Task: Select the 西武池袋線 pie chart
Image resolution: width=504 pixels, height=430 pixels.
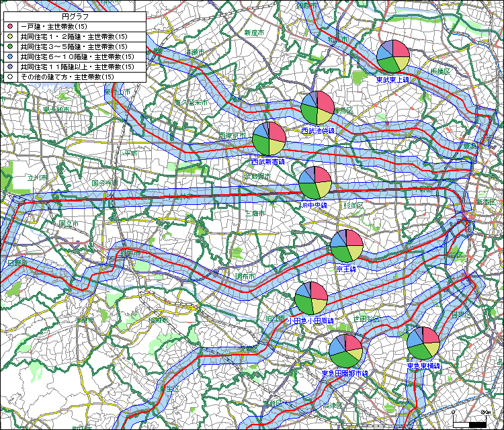Action: coord(317,107)
